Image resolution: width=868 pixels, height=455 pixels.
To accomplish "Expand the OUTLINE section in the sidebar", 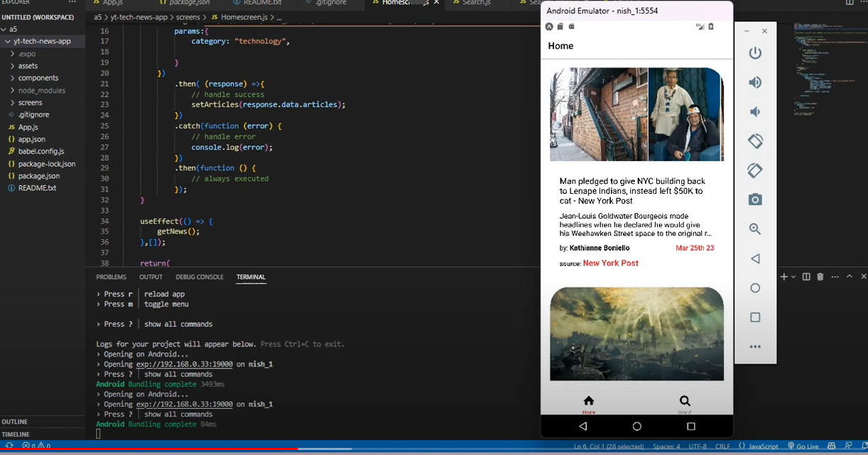I will pos(15,422).
